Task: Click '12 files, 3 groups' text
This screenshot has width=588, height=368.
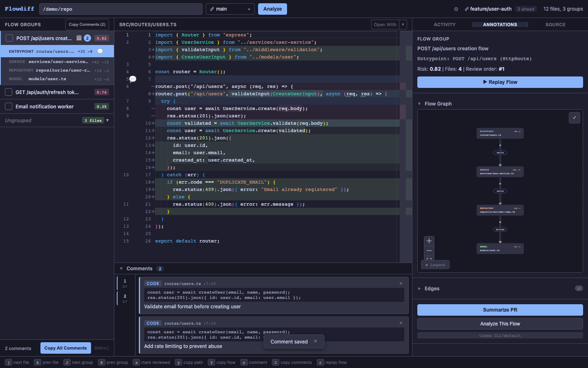Action: 563,9
